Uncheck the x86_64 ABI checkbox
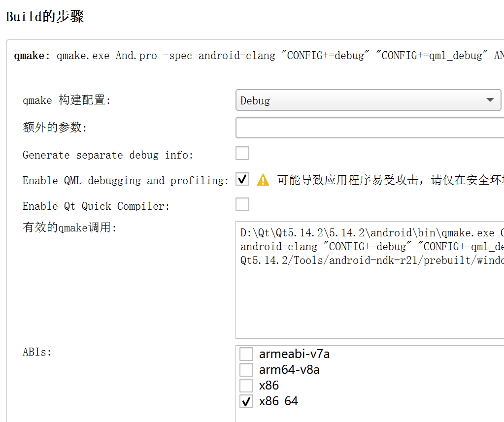 pos(246,401)
